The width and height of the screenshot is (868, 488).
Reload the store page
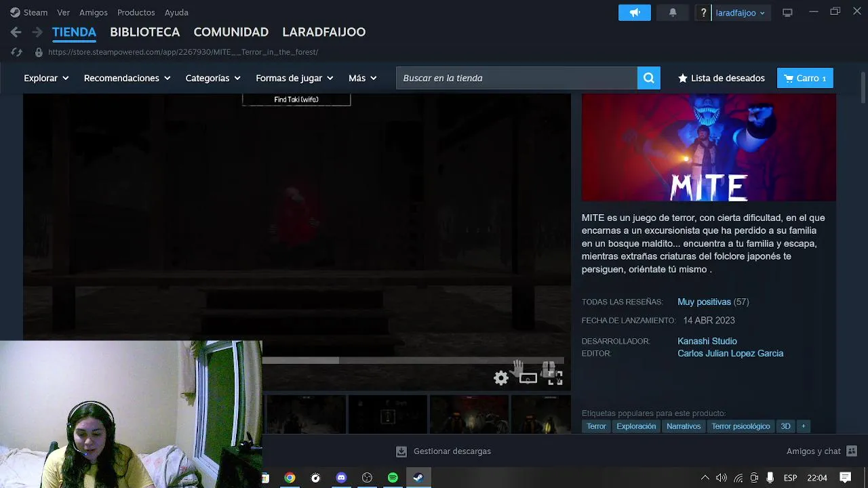(17, 52)
